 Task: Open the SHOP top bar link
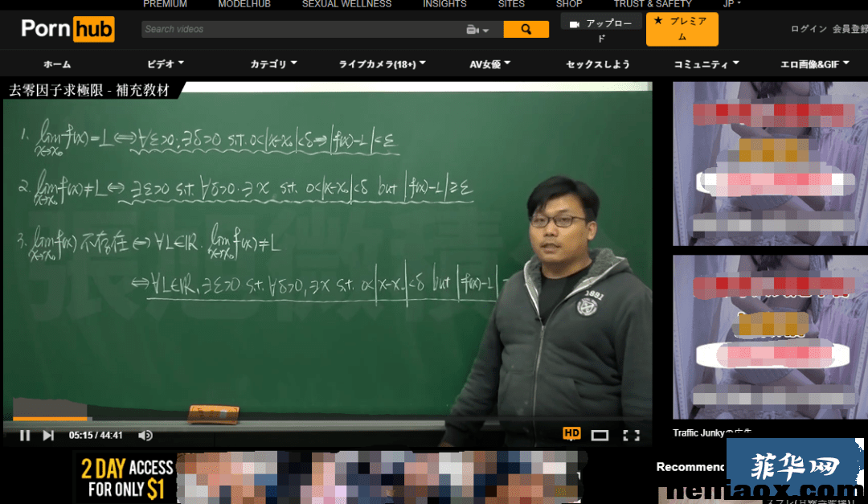tap(569, 4)
